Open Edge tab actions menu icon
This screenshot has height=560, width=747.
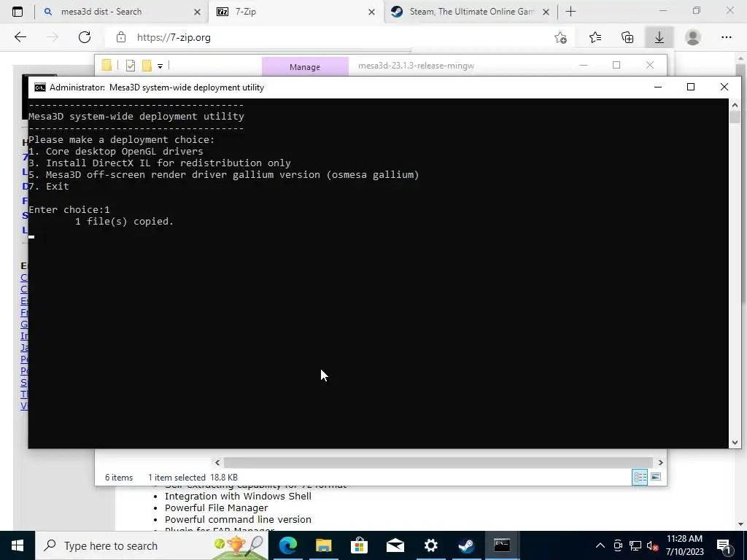pyautogui.click(x=18, y=12)
